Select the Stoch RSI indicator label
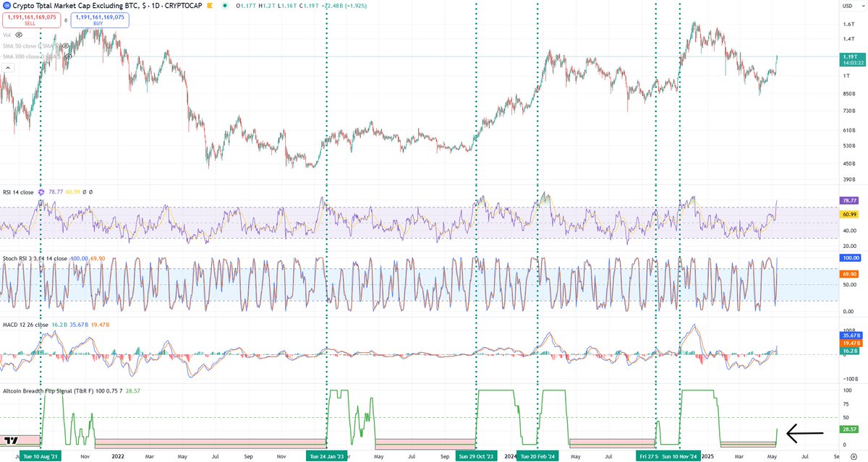Image resolution: width=868 pixels, height=462 pixels. 33,257
